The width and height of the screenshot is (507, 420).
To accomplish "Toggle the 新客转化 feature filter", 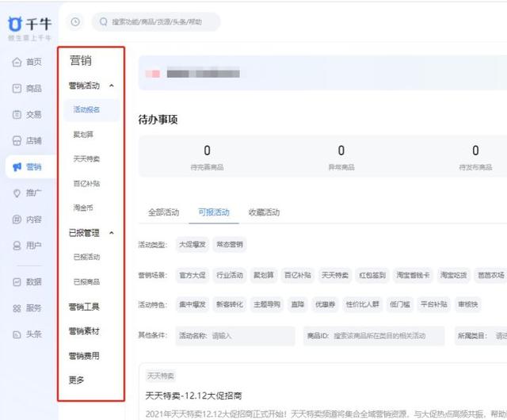I will click(230, 304).
